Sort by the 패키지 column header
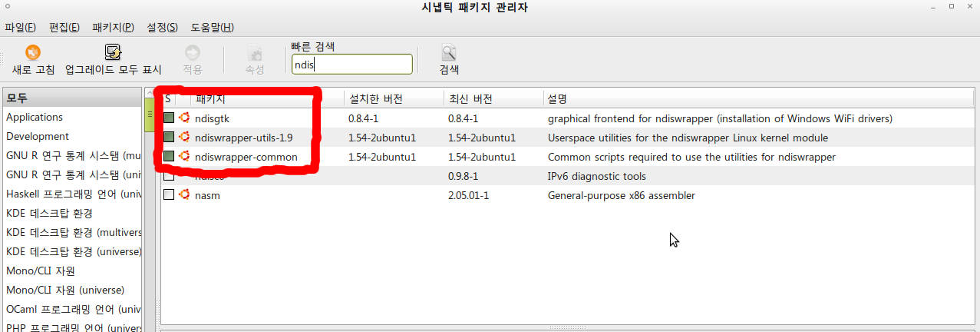Screen dimensions: 980x332 coord(267,99)
